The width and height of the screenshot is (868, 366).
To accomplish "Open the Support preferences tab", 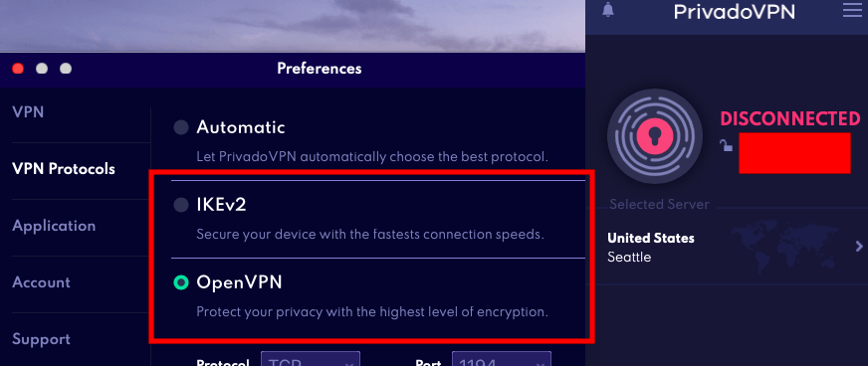I will click(42, 339).
